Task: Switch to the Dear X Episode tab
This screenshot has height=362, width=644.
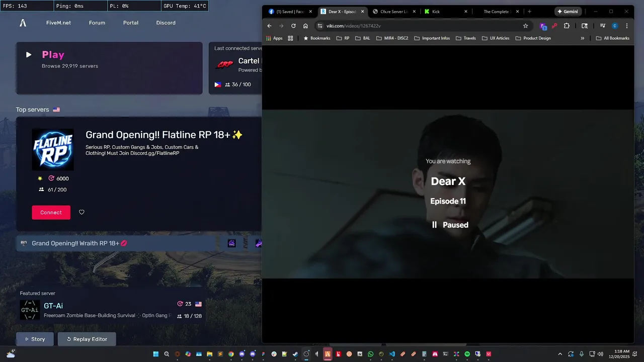Action: coord(343,12)
